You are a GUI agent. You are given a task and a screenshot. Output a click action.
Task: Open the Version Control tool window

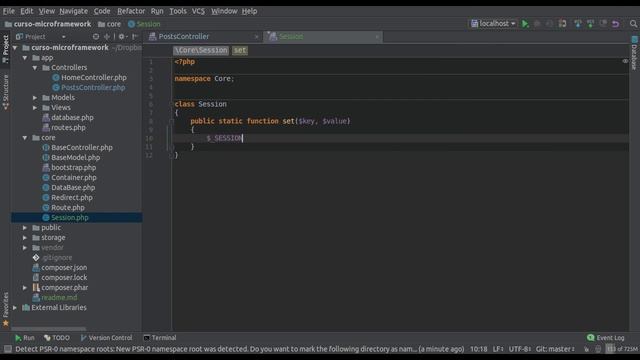click(107, 338)
